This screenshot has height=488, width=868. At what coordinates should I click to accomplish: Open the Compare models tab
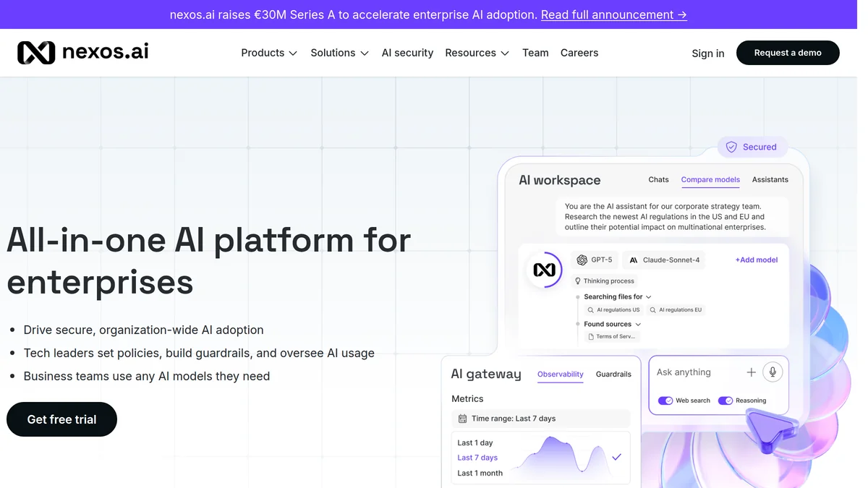coord(710,179)
